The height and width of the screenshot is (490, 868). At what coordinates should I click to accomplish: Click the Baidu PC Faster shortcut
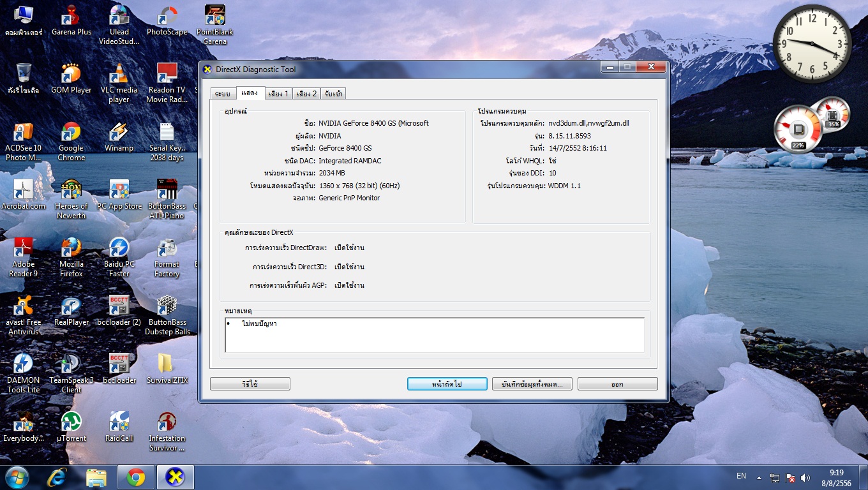tap(119, 257)
